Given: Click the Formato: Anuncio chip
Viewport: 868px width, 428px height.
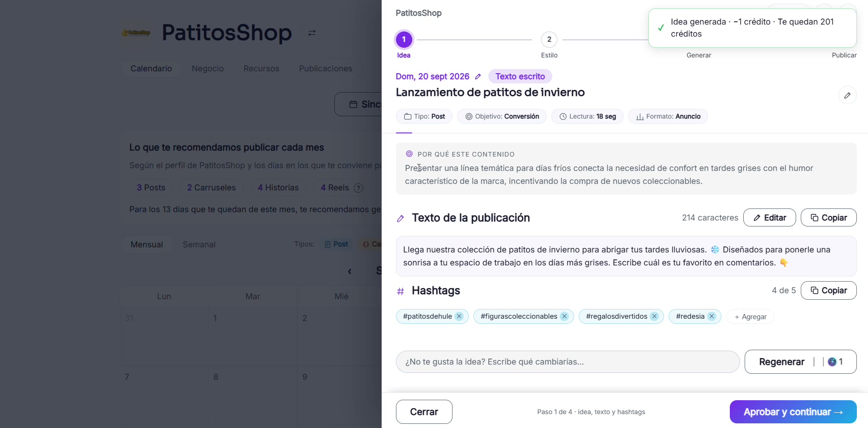Looking at the screenshot, I should tap(668, 116).
